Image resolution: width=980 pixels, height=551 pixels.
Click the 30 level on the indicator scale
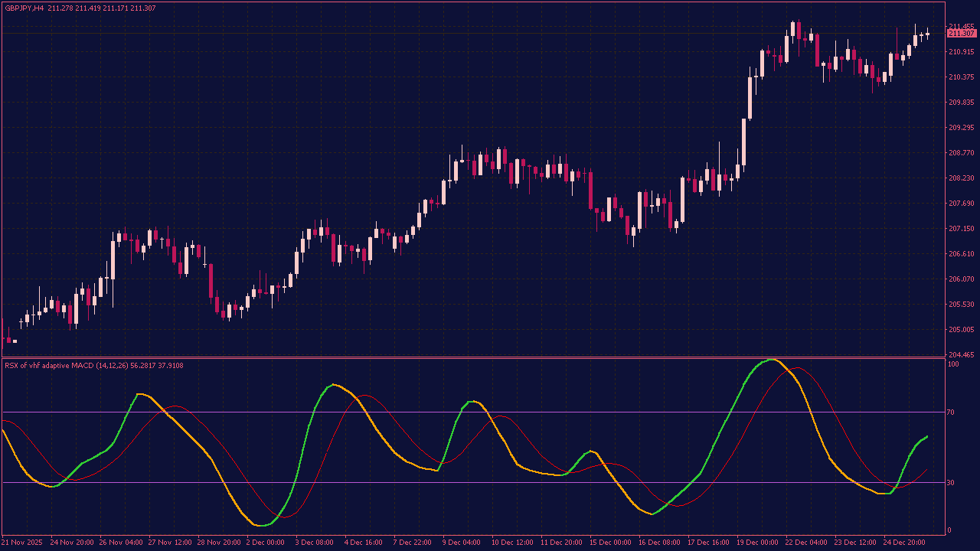[x=952, y=483]
